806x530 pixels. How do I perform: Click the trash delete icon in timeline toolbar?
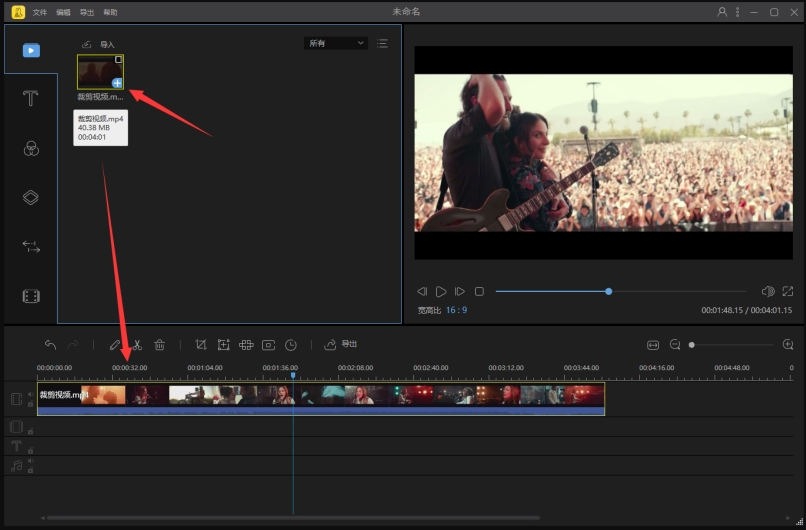coord(160,345)
